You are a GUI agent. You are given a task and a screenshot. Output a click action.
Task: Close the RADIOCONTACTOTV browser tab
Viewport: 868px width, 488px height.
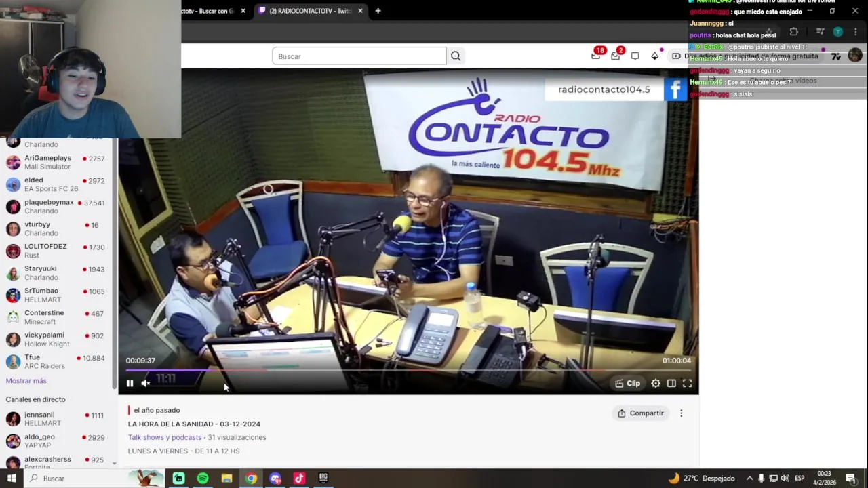(x=360, y=11)
